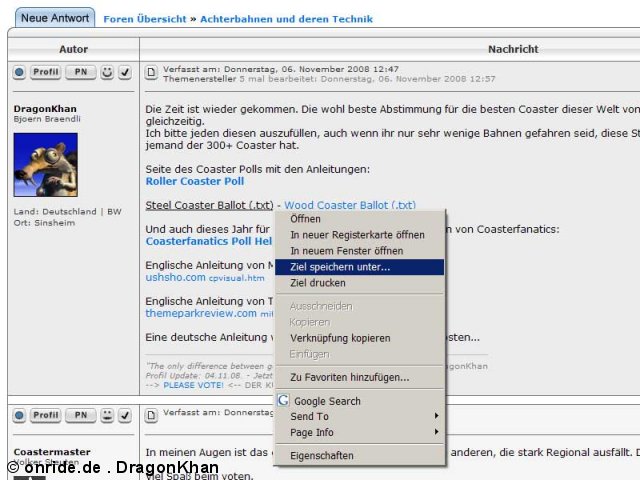Click the 'Land: Deutschland | BW' text
This screenshot has width=640, height=480.
tap(67, 212)
